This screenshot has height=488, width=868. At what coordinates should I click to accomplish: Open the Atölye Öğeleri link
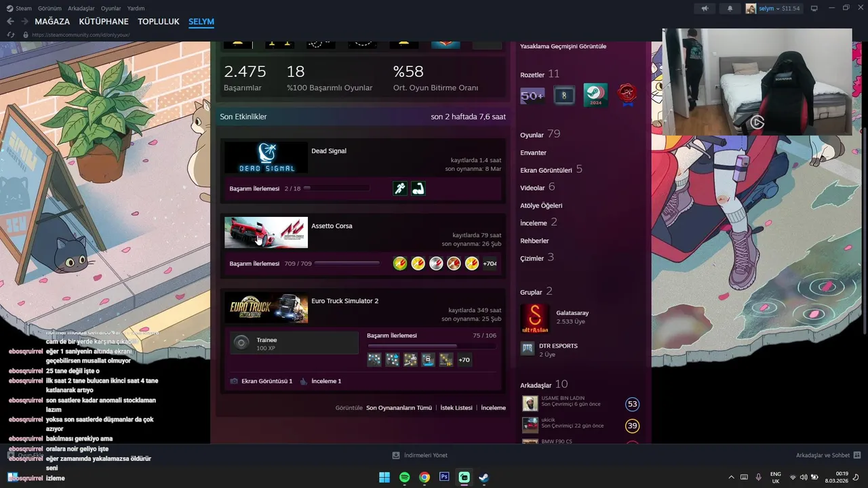(541, 205)
